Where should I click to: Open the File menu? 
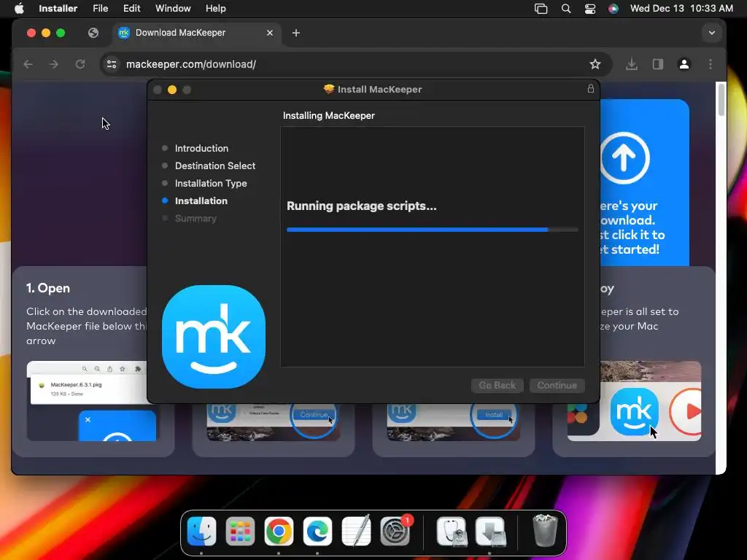100,8
